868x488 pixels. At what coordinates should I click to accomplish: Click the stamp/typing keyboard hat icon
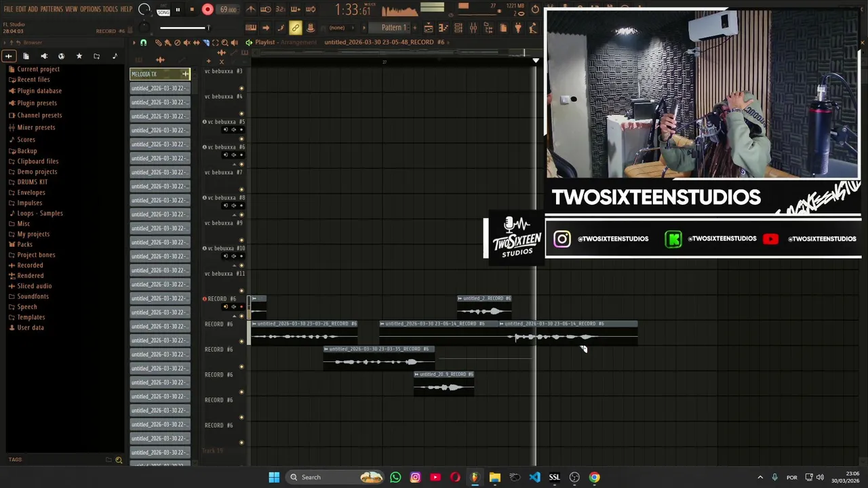coord(311,28)
